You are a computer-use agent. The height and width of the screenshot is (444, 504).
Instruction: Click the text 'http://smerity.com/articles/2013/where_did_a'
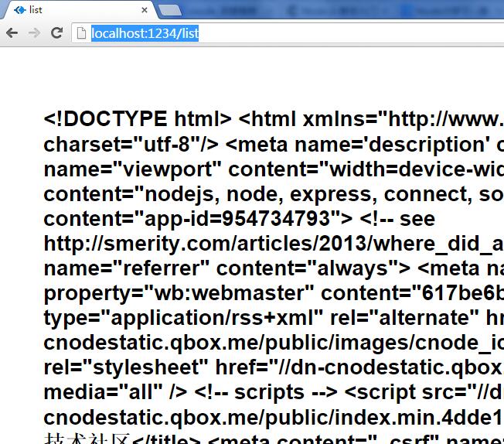tap(274, 244)
